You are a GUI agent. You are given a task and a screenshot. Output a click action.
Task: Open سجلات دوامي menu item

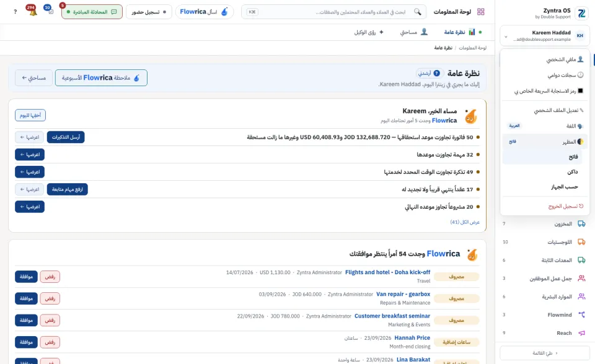pos(545,75)
